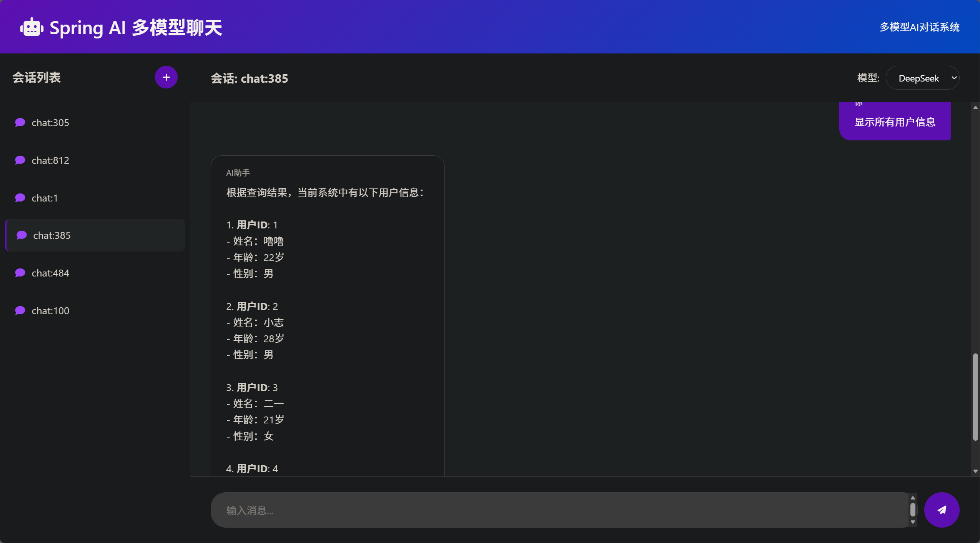The height and width of the screenshot is (543, 980).
Task: Click the Spring AI 多模型聊天 title
Action: point(136,28)
